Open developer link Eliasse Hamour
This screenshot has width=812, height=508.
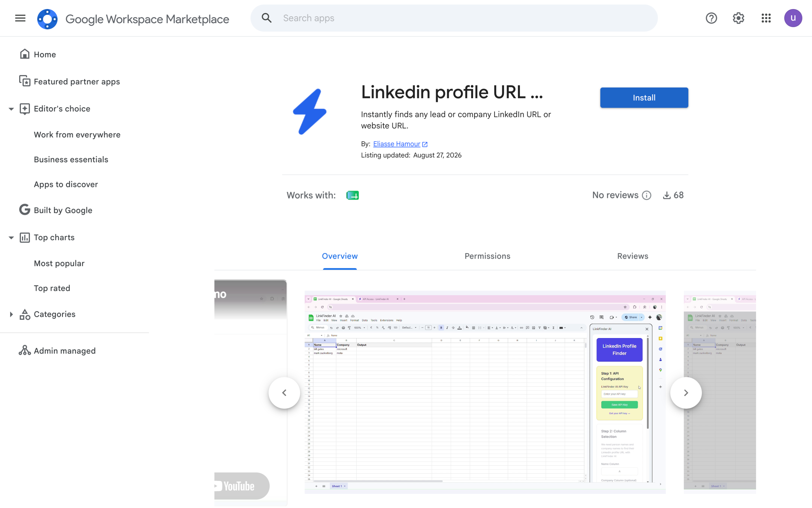[397, 144]
